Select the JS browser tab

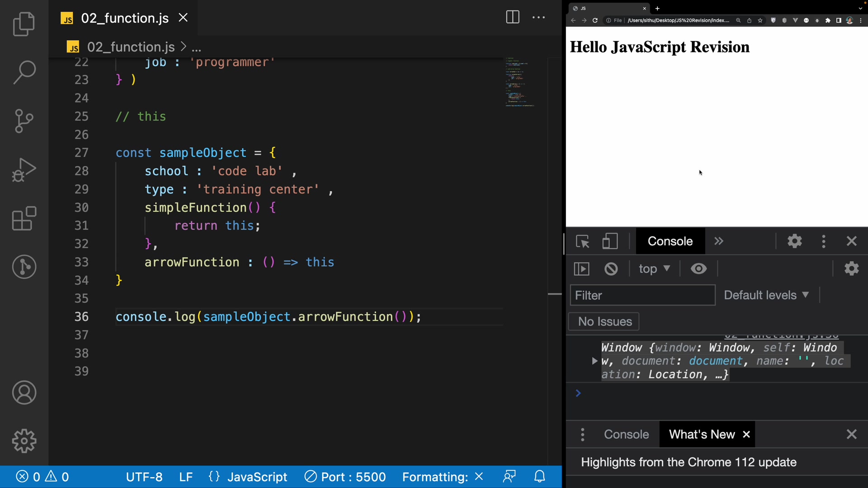point(609,8)
